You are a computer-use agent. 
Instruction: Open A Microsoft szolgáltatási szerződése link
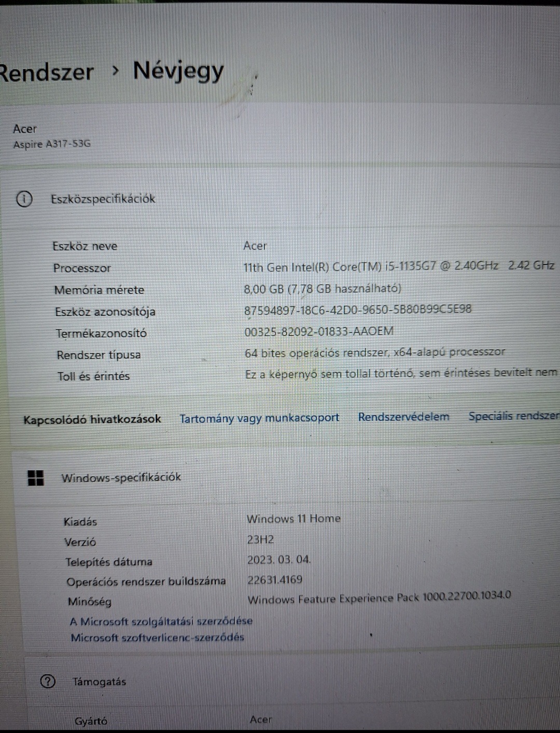point(161,621)
